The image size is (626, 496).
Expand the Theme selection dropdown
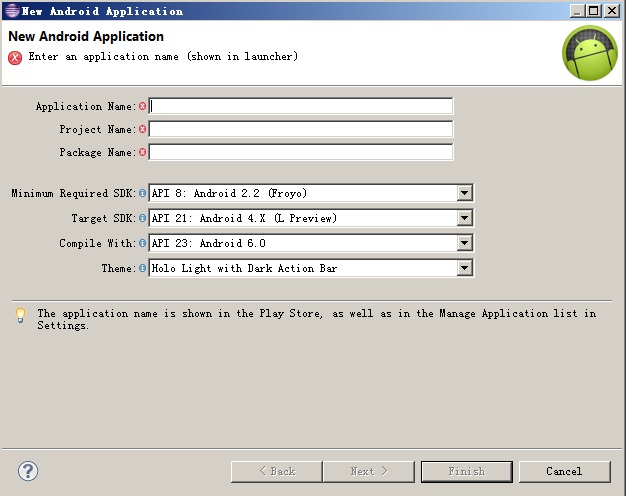click(464, 268)
